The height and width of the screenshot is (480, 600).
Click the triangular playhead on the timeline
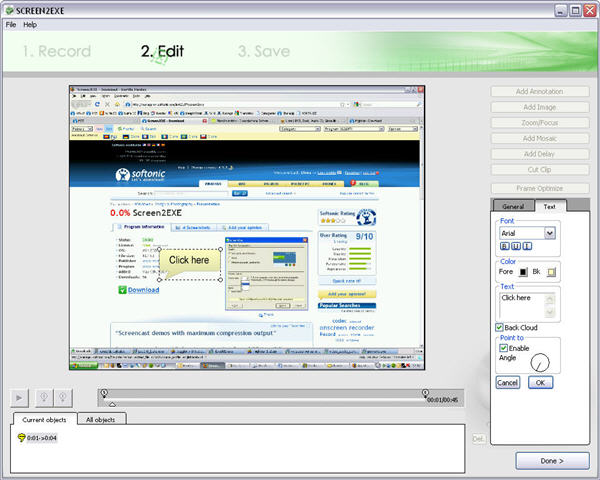click(x=112, y=404)
